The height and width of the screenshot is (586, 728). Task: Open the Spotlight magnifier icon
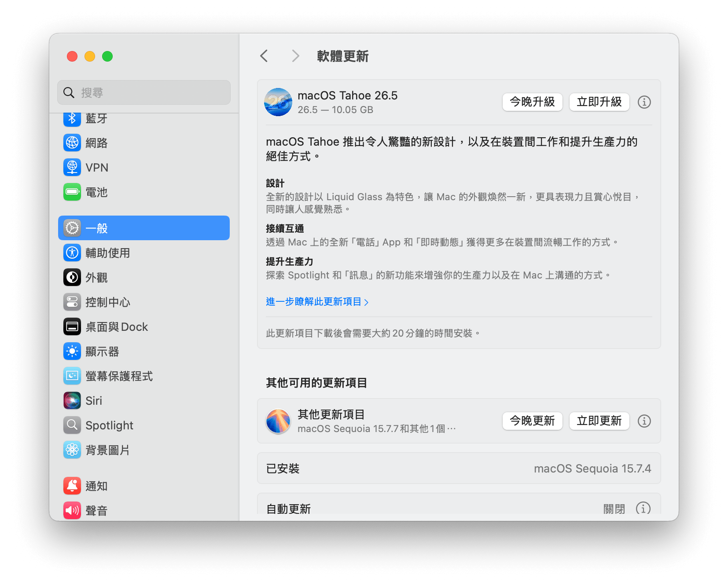(x=72, y=425)
